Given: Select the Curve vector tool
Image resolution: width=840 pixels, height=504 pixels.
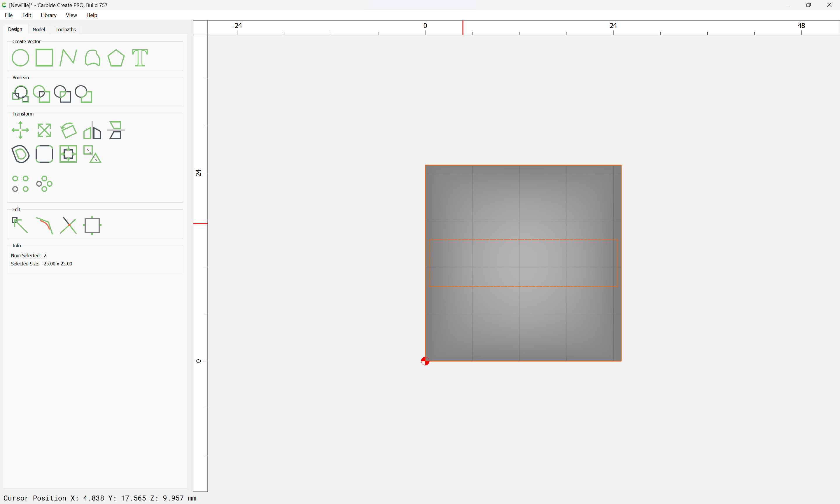Looking at the screenshot, I should [x=92, y=58].
